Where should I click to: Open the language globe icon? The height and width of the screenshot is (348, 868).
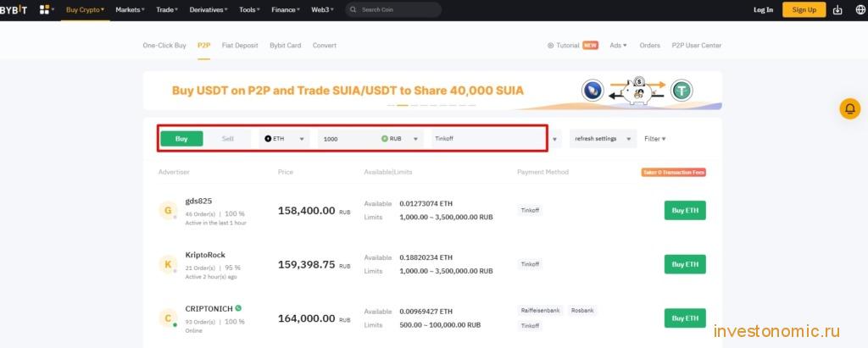tap(860, 10)
